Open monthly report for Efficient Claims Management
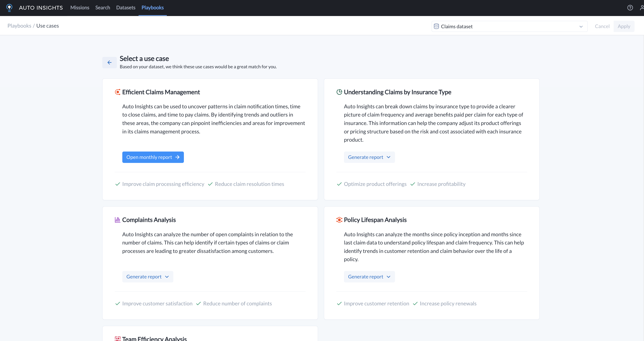Image resolution: width=644 pixels, height=341 pixels. pyautogui.click(x=153, y=157)
